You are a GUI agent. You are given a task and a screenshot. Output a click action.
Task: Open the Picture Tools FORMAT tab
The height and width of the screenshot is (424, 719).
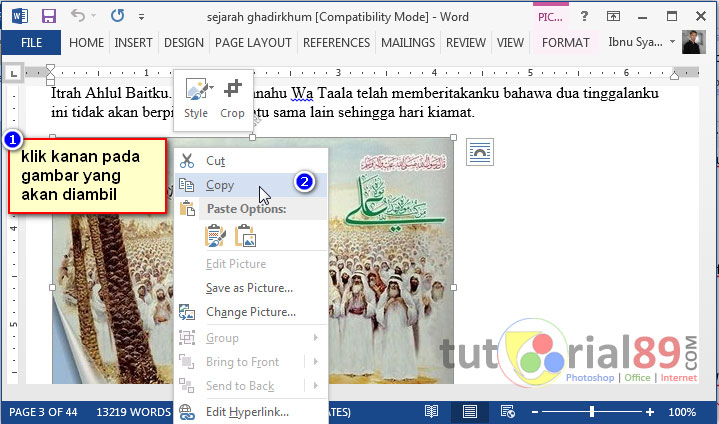tap(565, 43)
